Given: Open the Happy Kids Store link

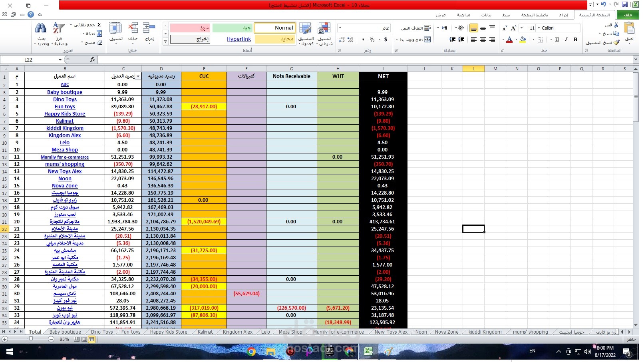Looking at the screenshot, I should pos(65,114).
